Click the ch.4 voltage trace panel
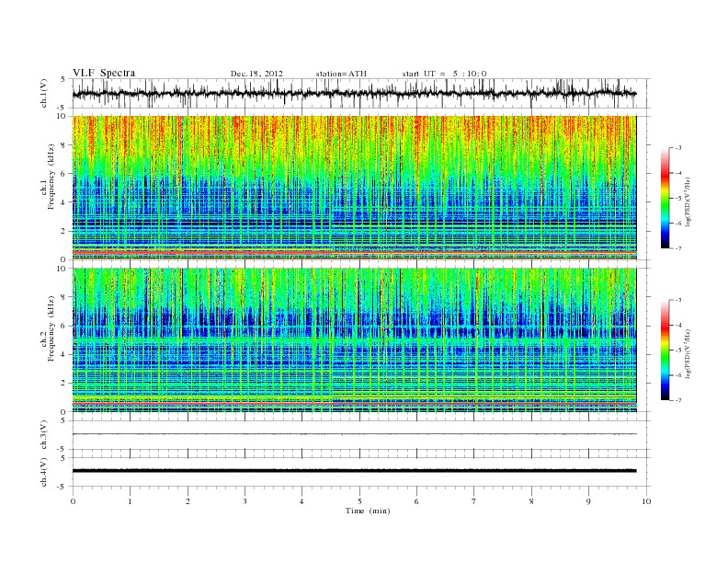 [360, 472]
